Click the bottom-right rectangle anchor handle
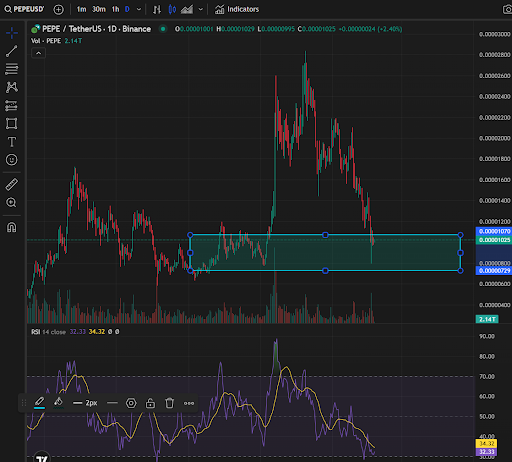The width and height of the screenshot is (512, 462). tap(460, 271)
